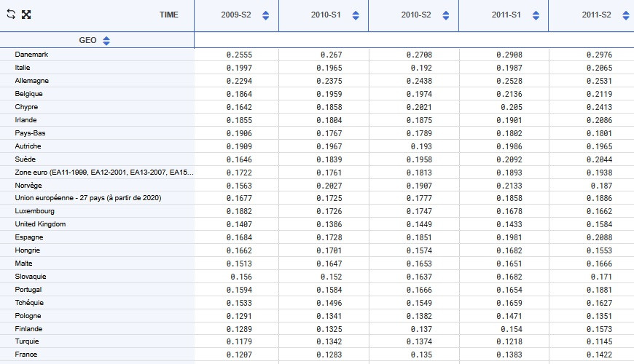Click Chypre's 2011-S2 value 0.2413
634x364 pixels.
[599, 107]
